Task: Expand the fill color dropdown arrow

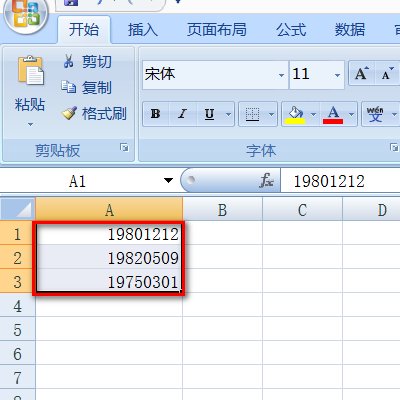Action: (x=313, y=114)
